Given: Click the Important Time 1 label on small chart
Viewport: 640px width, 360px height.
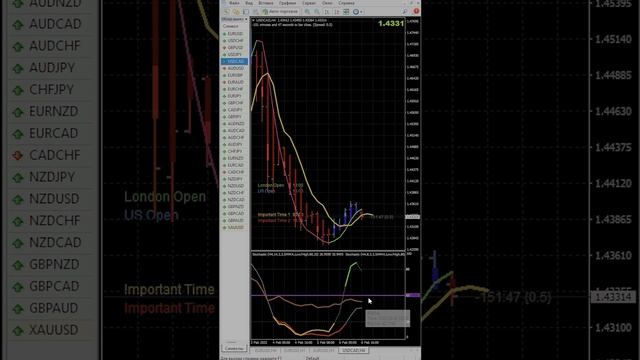Looking at the screenshot, I should (x=274, y=215).
